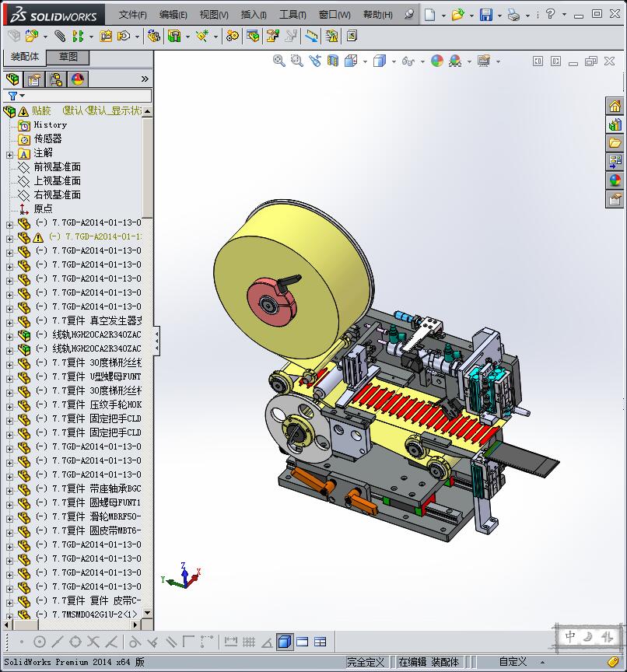Switch to the 草图 tab
Image resolution: width=627 pixels, height=672 pixels.
click(68, 57)
